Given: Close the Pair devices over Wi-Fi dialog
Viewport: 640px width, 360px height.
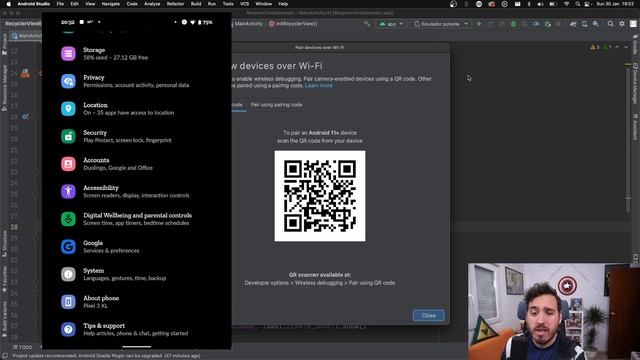Looking at the screenshot, I should tap(429, 316).
